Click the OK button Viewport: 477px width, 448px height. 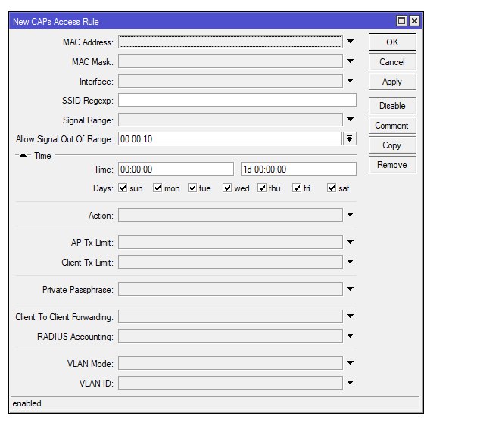(392, 42)
